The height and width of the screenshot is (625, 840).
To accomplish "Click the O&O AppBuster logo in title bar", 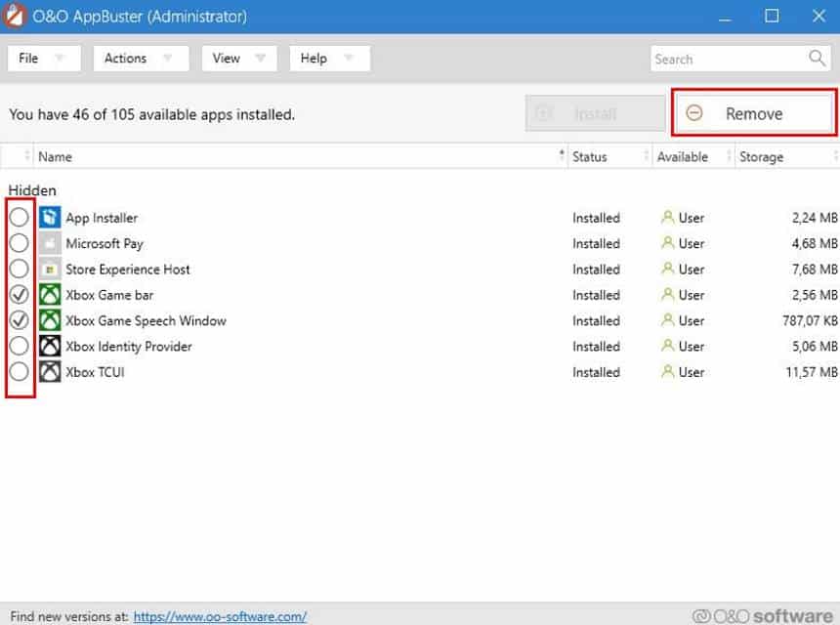I will point(14,16).
